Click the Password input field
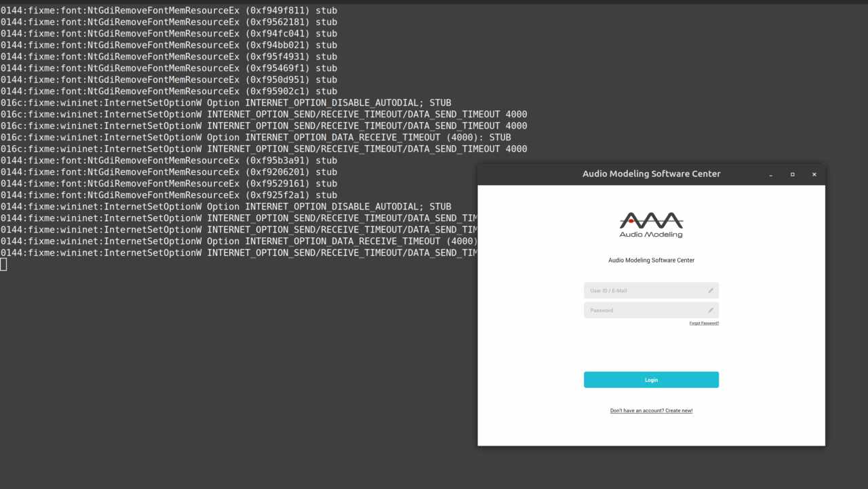 [651, 310]
